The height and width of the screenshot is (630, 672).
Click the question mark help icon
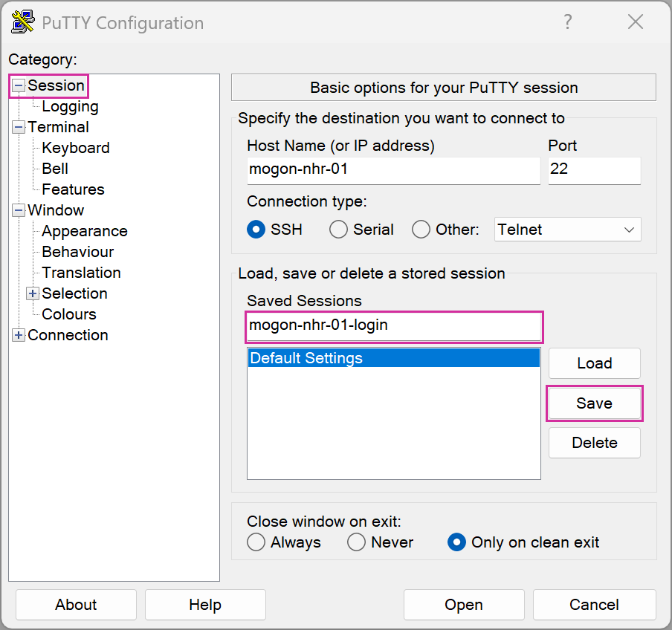568,22
